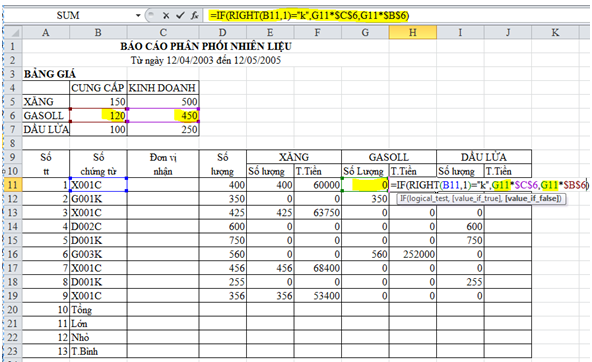Viewport: 592px width, 362px height.
Task: Select row 11 header
Action: [12, 185]
